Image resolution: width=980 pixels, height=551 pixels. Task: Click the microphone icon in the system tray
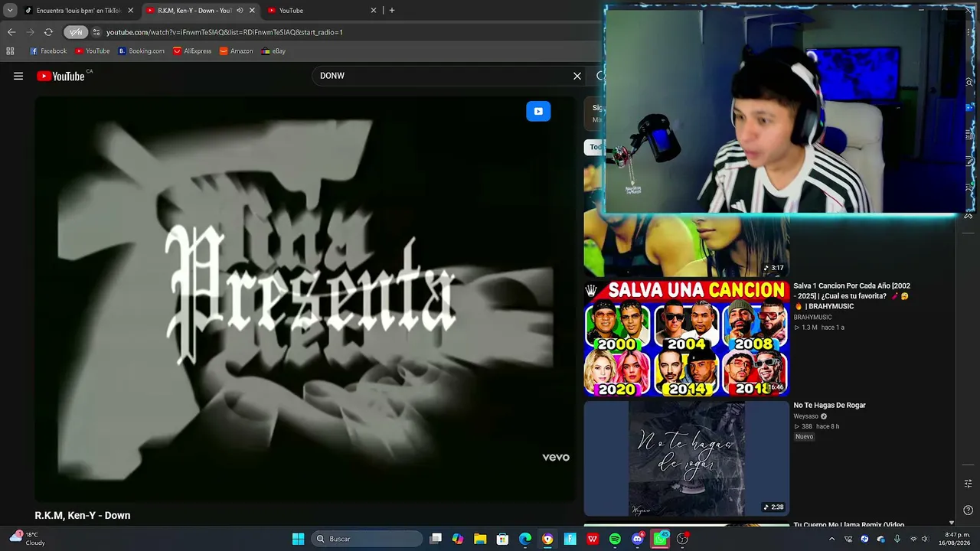point(897,539)
